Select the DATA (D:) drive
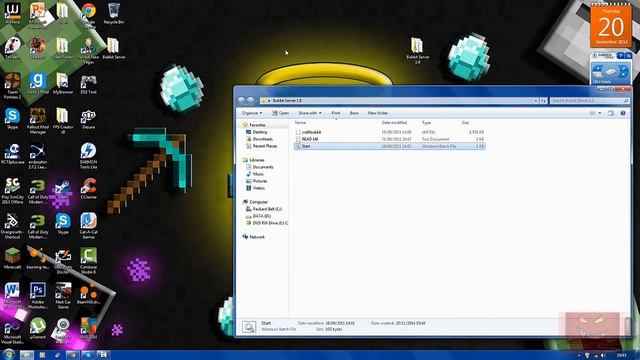The image size is (640, 360). [259, 216]
